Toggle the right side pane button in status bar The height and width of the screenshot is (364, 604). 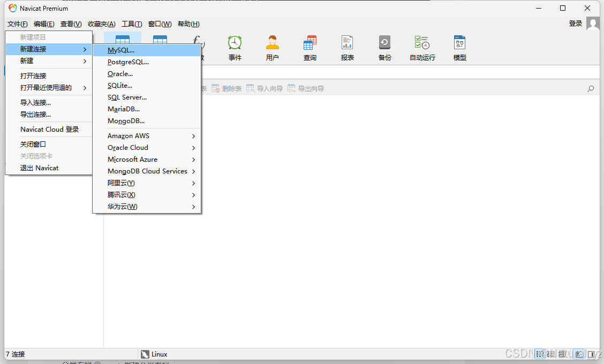(591, 354)
